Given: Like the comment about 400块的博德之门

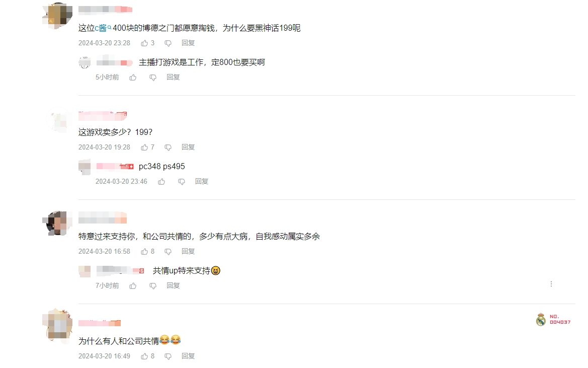Looking at the screenshot, I should [144, 43].
